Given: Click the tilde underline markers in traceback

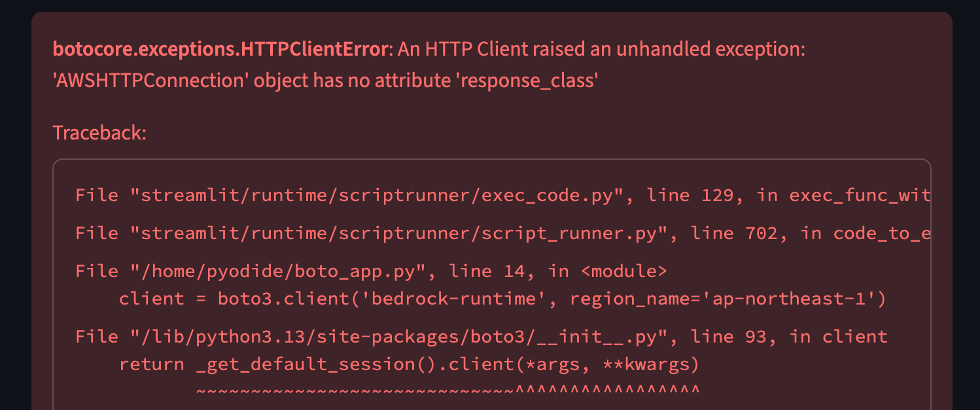Looking at the screenshot, I should pyautogui.click(x=355, y=391).
